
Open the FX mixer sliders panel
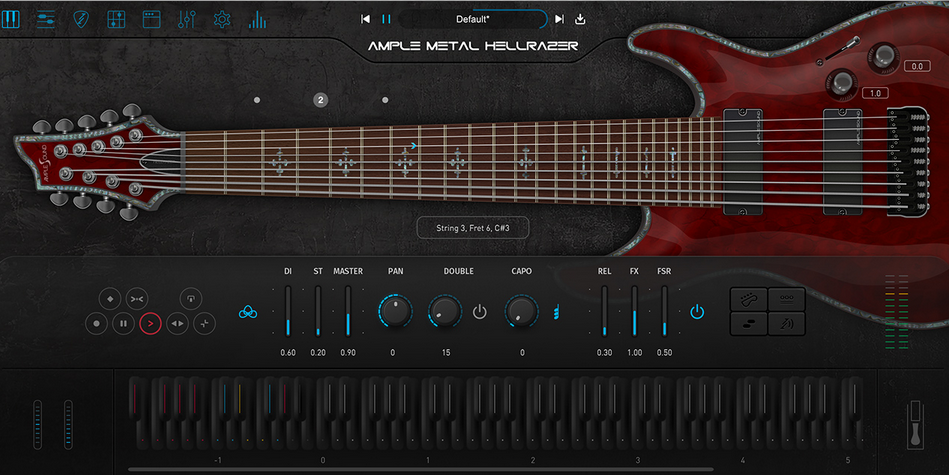(x=186, y=19)
